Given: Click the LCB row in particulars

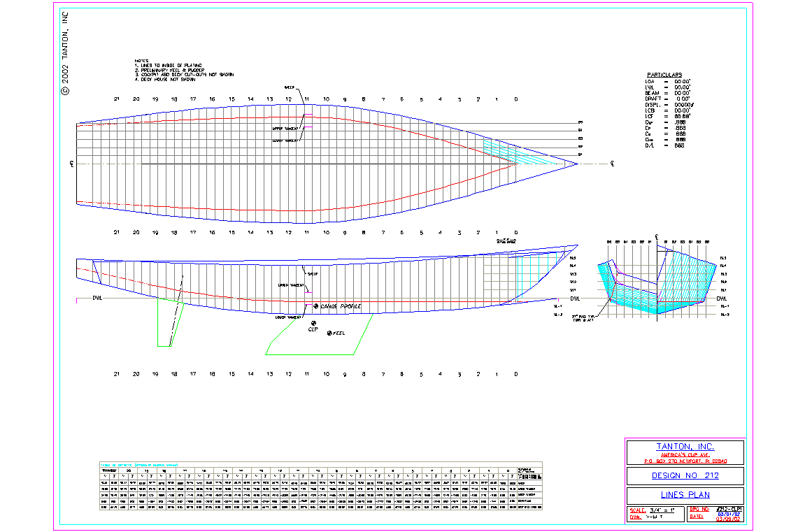Looking at the screenshot, I should [668, 110].
